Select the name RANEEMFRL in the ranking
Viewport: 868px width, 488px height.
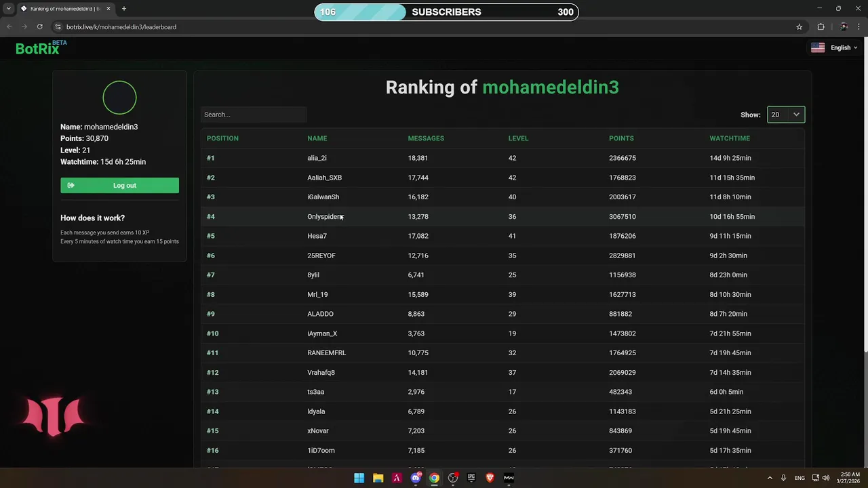click(x=326, y=353)
